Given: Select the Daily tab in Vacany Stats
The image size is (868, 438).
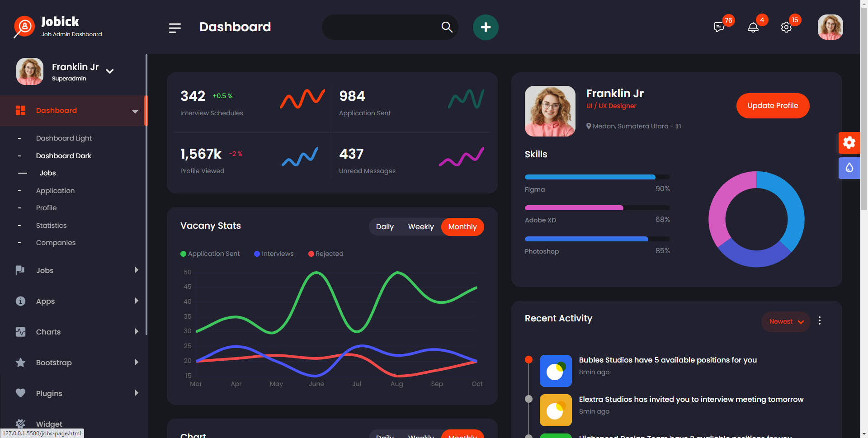Looking at the screenshot, I should pos(385,227).
